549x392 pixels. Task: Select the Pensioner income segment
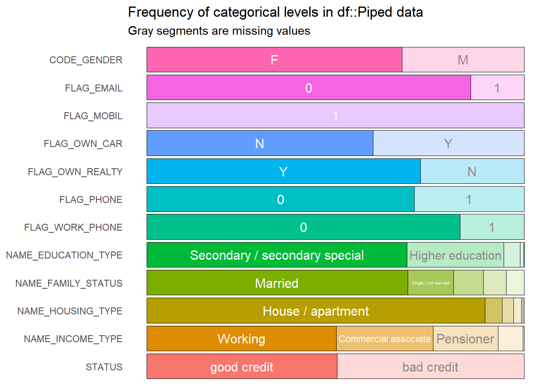(465, 339)
